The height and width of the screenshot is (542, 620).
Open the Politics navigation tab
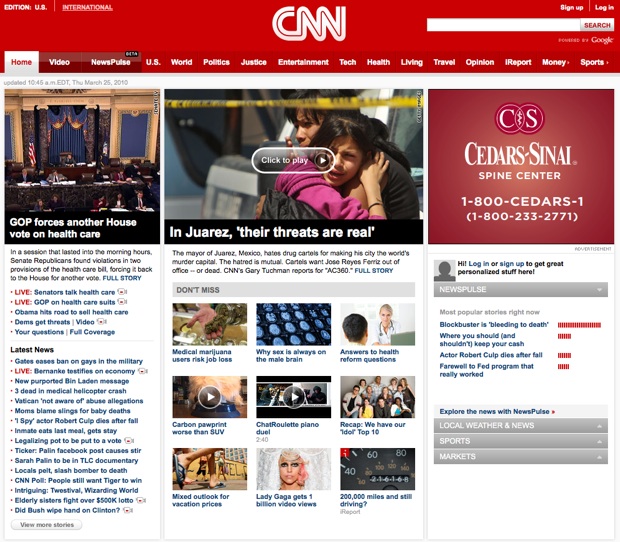216,62
